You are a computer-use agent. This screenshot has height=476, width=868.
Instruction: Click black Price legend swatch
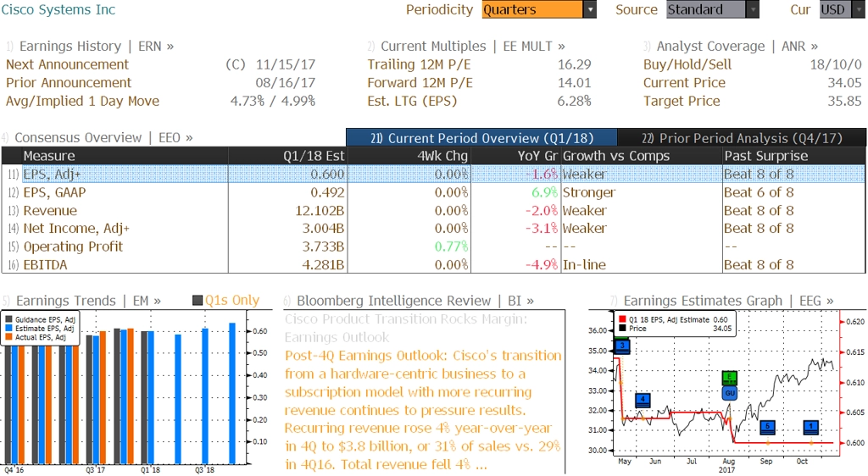coord(622,328)
